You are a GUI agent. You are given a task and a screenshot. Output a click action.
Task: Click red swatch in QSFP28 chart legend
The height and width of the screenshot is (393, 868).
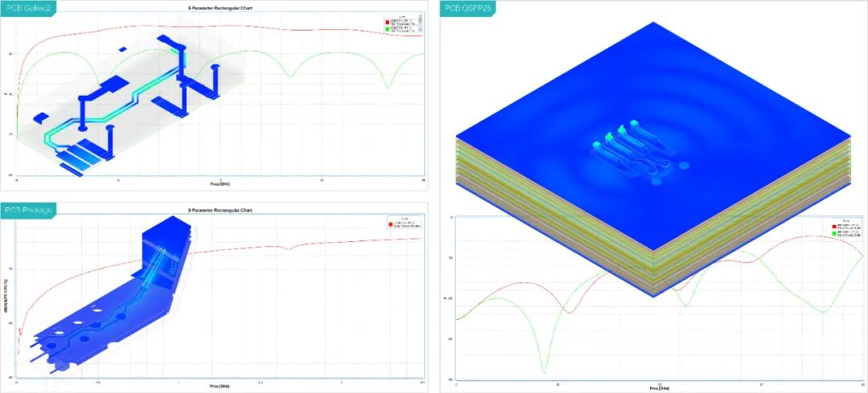833,227
